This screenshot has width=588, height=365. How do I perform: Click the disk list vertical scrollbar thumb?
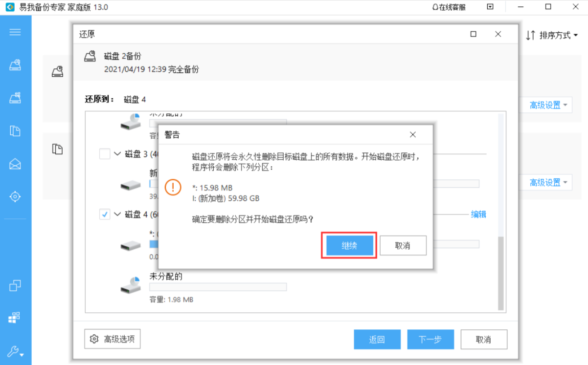(x=500, y=273)
